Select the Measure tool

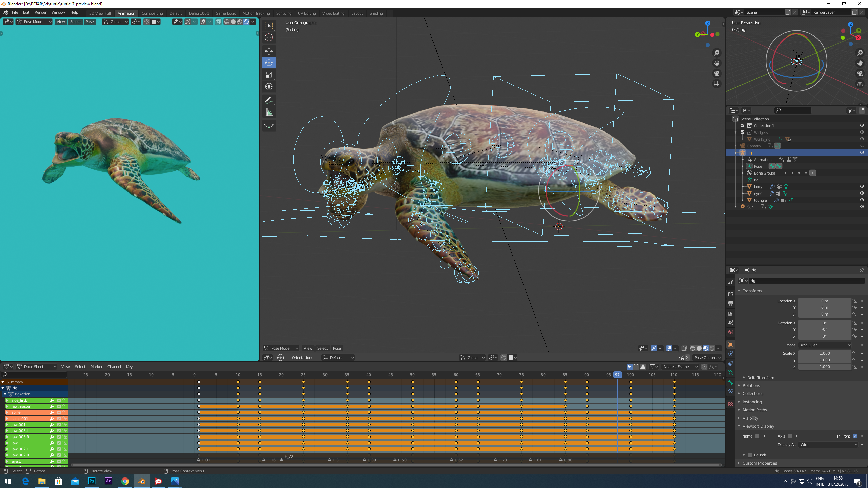tap(269, 111)
